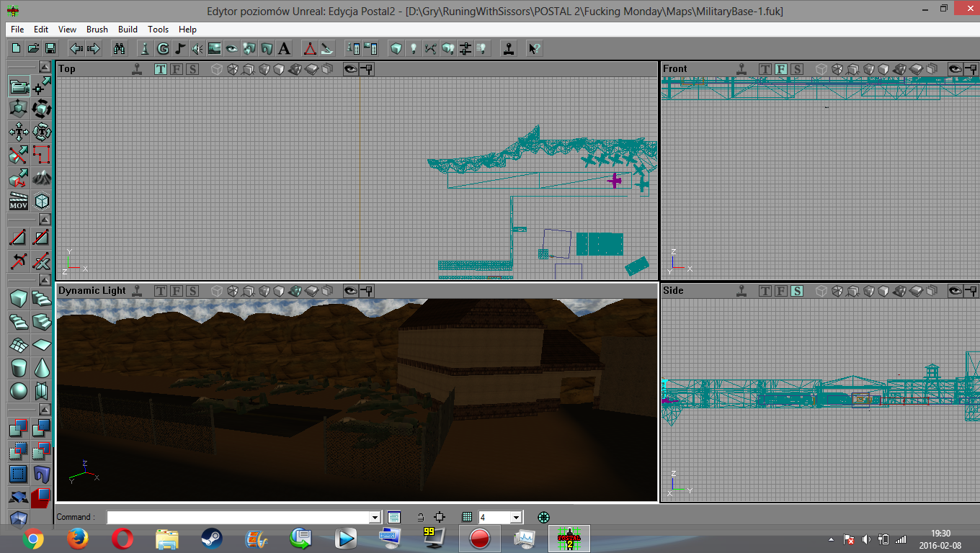The width and height of the screenshot is (980, 553).
Task: Enable perspective eye view in Side viewport
Action: (x=955, y=291)
